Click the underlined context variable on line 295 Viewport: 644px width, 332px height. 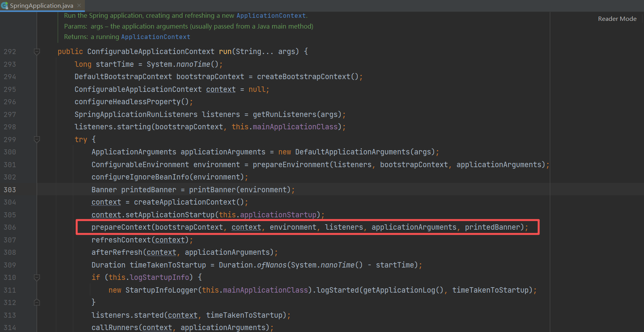tap(221, 89)
